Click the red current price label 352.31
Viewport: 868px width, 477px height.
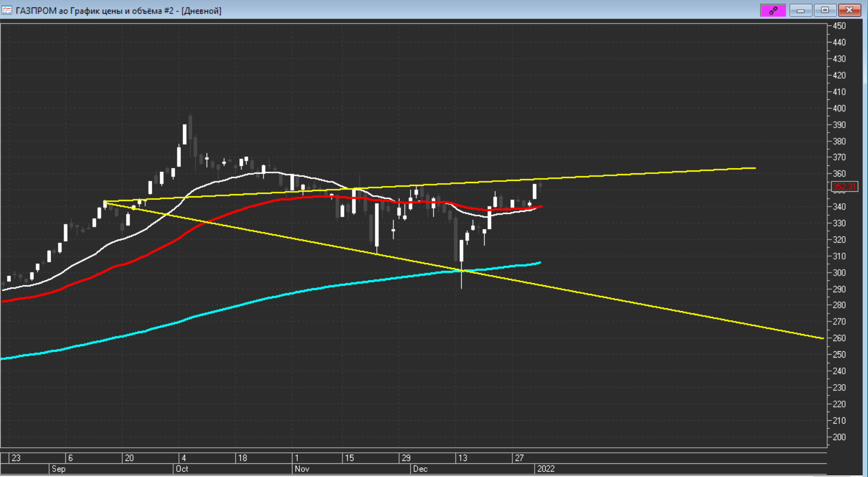click(844, 187)
